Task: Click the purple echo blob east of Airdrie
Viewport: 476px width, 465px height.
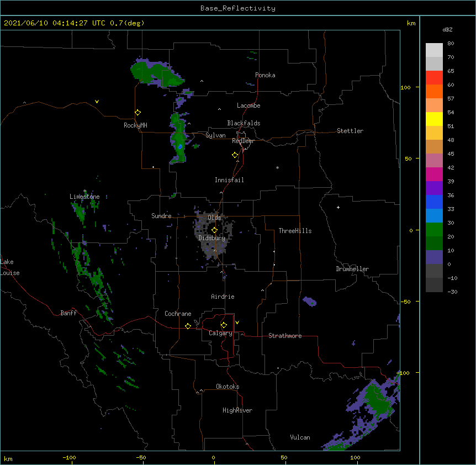Action: pyautogui.click(x=310, y=302)
